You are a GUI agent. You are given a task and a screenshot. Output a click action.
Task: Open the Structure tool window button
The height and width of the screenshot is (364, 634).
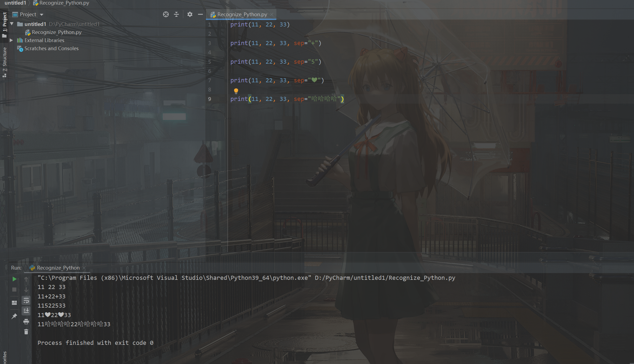click(x=4, y=62)
